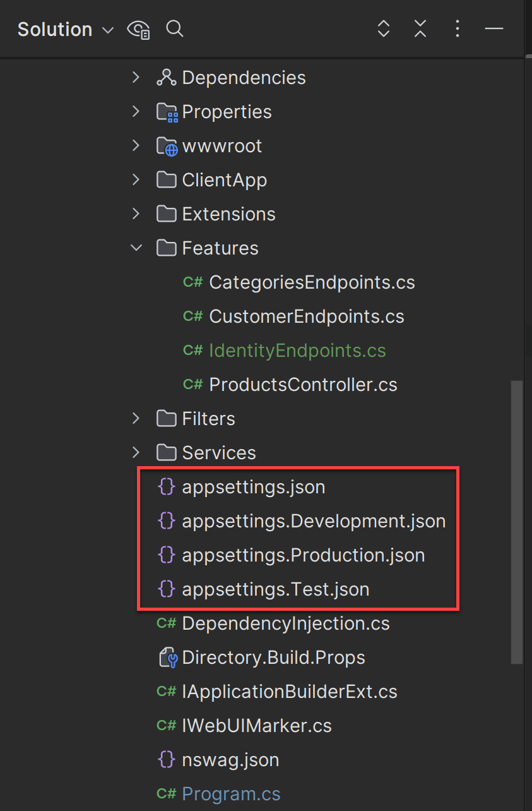Expand the Properties folder
The image size is (532, 811).
[x=136, y=111]
